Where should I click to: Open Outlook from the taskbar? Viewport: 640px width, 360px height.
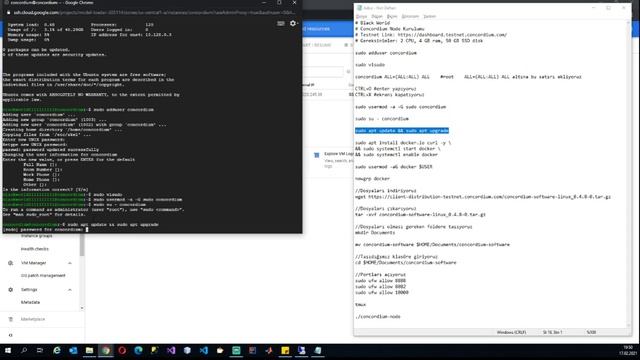73,351
